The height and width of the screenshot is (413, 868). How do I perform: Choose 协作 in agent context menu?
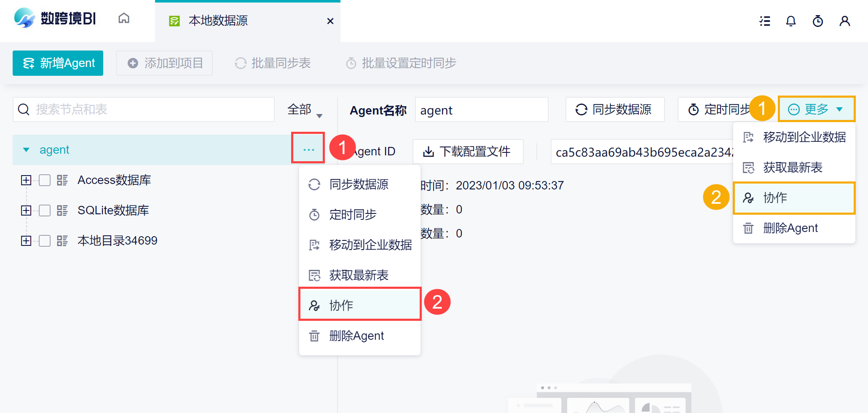360,305
